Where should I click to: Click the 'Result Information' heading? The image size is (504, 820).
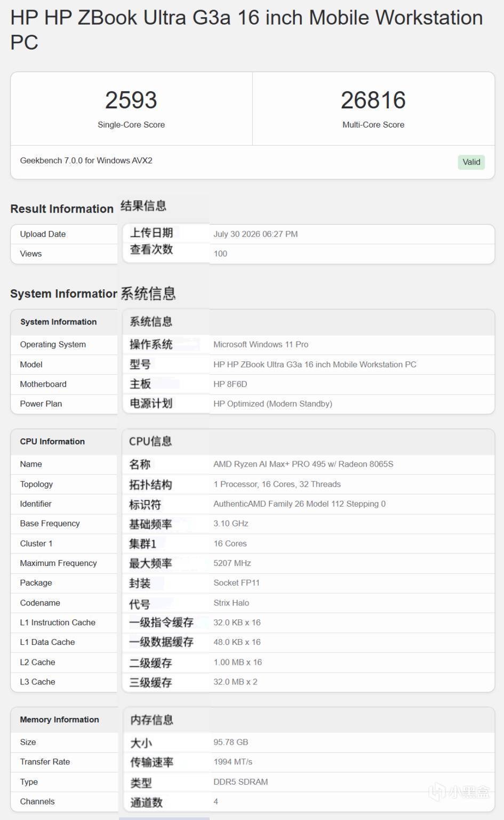pos(62,209)
